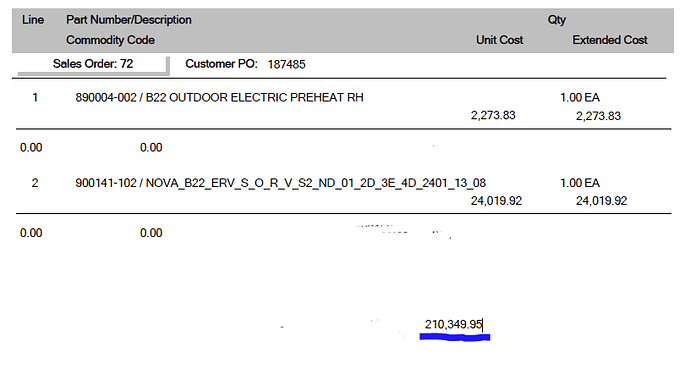Select the Customer PO number 187485

tap(286, 65)
